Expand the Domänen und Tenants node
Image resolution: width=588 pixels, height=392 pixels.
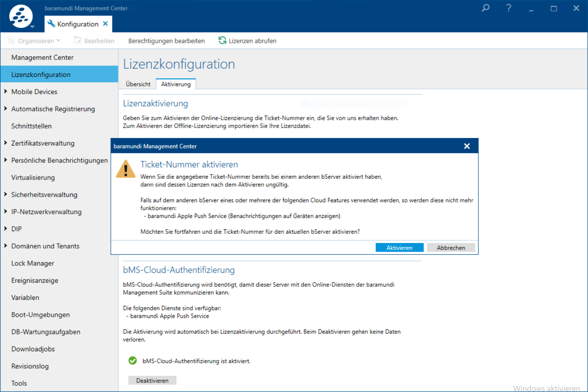coord(5,246)
